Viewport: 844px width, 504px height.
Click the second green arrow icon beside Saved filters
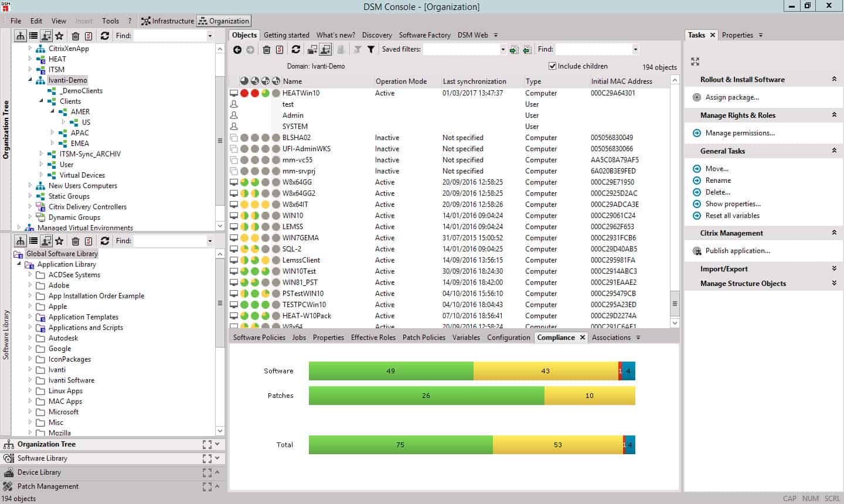pos(527,50)
